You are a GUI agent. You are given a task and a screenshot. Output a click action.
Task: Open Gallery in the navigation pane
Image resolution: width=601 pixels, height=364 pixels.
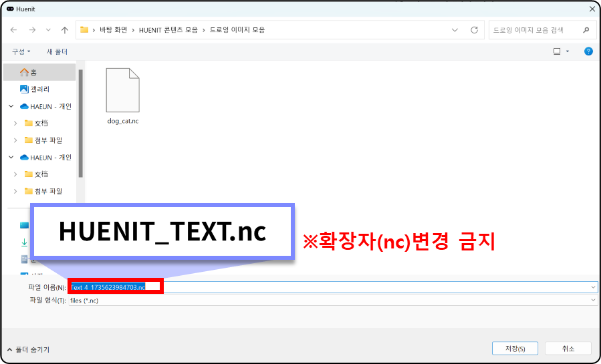(39, 89)
